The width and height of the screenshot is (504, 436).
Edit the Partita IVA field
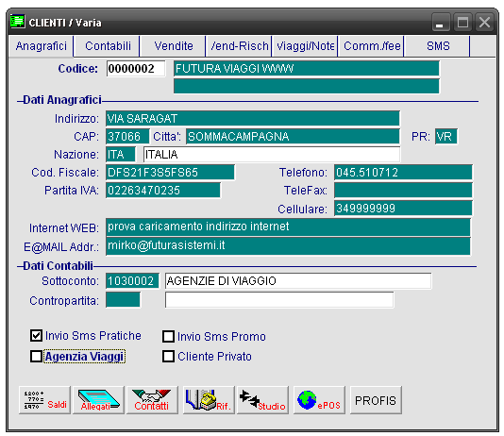pyautogui.click(x=163, y=191)
